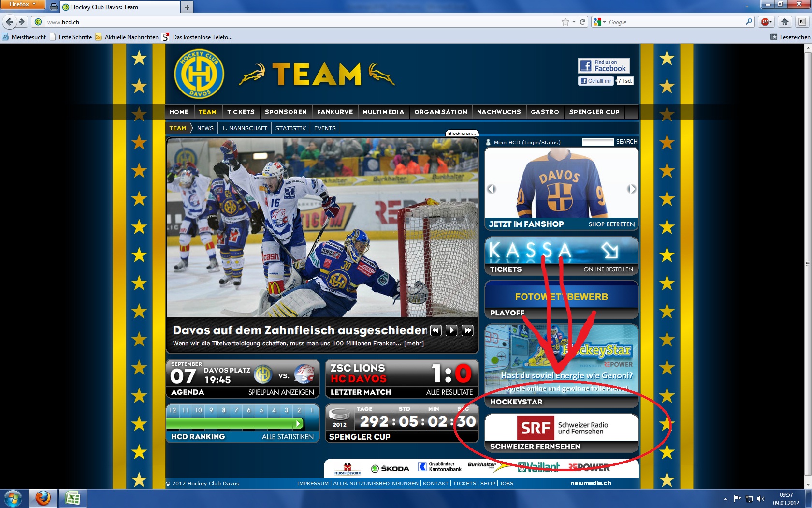The height and width of the screenshot is (508, 812).
Task: Open the Firefox menu dropdown
Action: point(23,4)
